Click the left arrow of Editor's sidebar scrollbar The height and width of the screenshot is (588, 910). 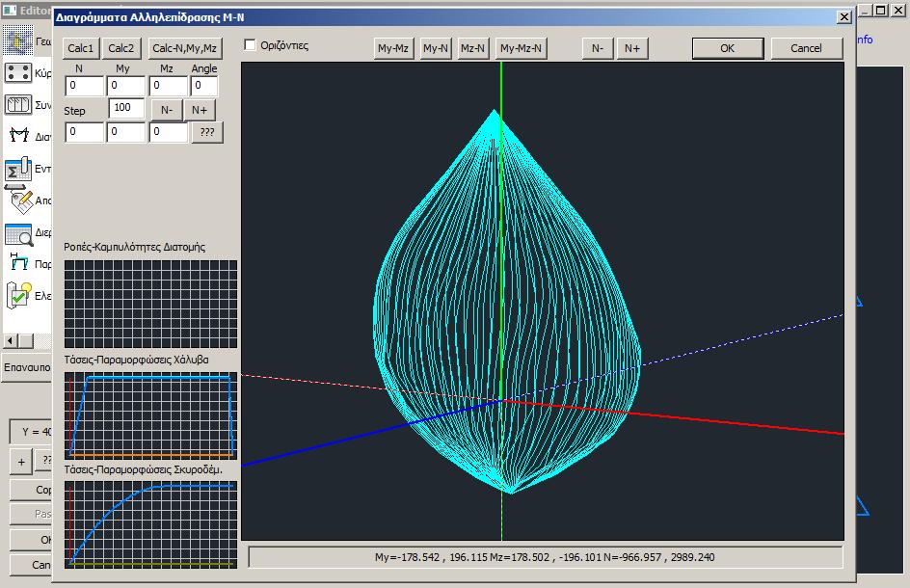(10, 340)
